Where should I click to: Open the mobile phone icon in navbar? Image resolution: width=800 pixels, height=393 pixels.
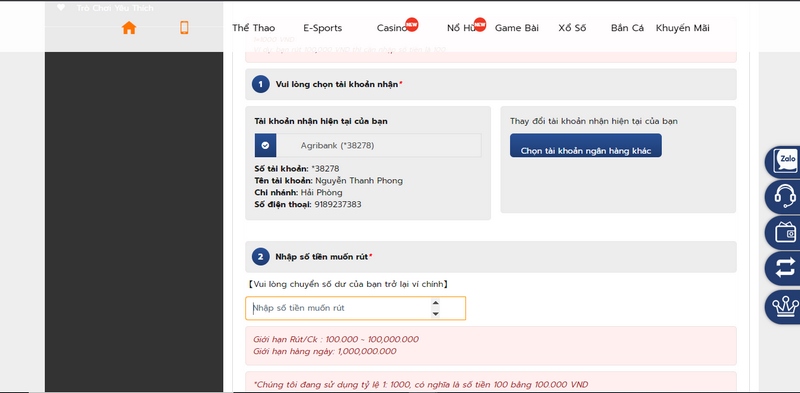[x=184, y=28]
